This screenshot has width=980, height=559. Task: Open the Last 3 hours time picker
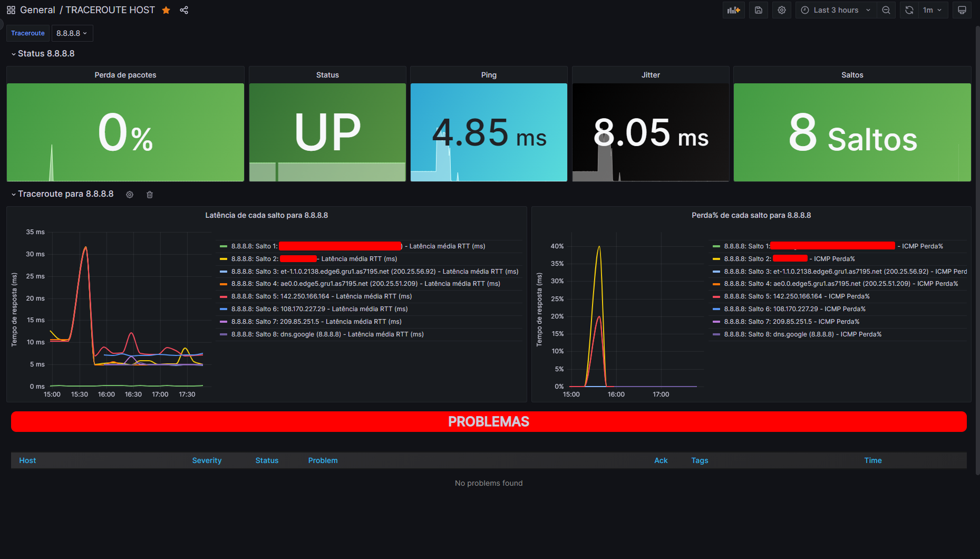(x=836, y=10)
